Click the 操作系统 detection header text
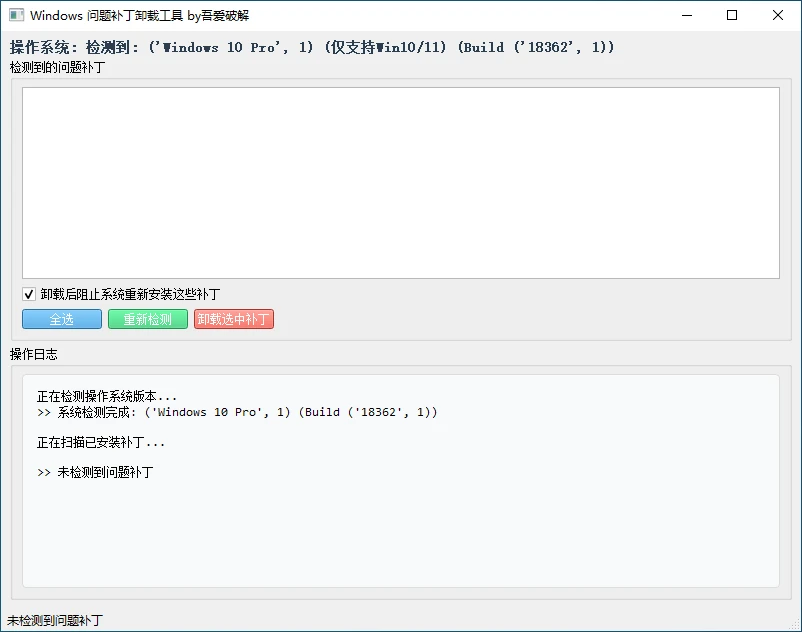Viewport: 802px width, 632px height. 311,47
